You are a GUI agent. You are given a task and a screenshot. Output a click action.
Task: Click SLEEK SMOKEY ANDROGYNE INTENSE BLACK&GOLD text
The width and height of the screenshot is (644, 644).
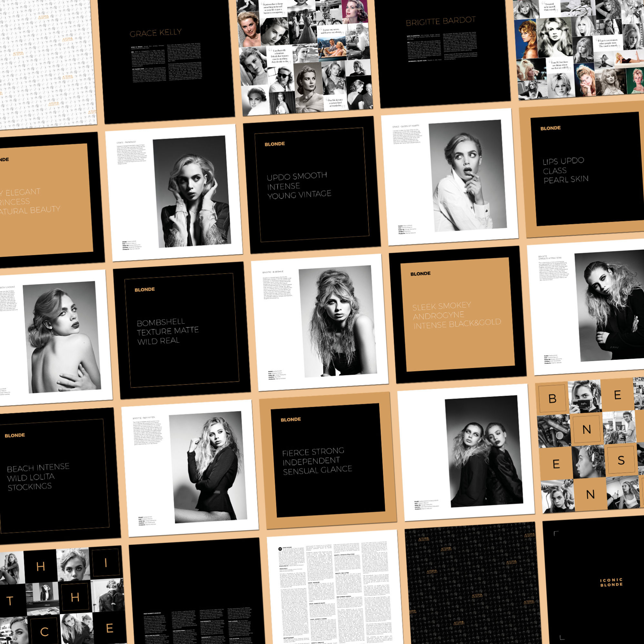point(456,315)
